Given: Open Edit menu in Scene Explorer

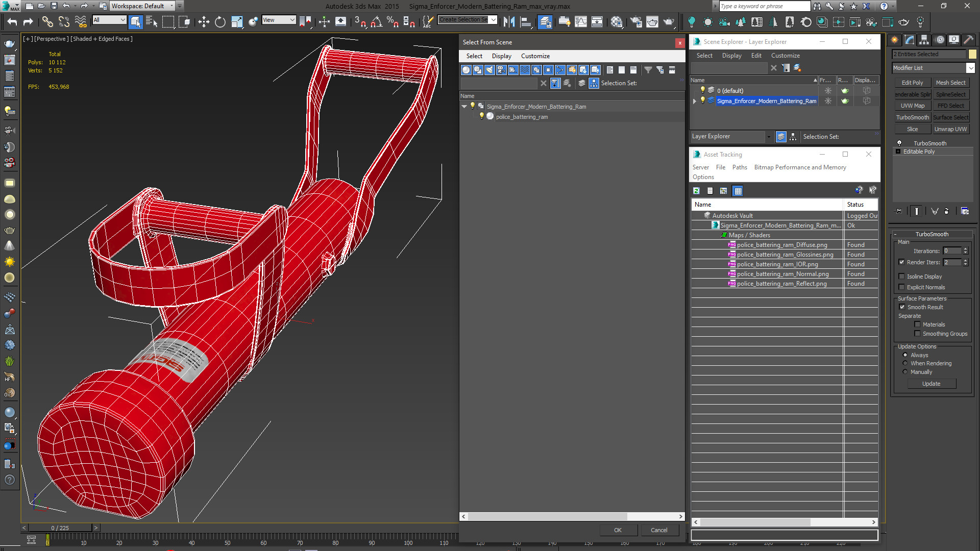Looking at the screenshot, I should (x=756, y=56).
